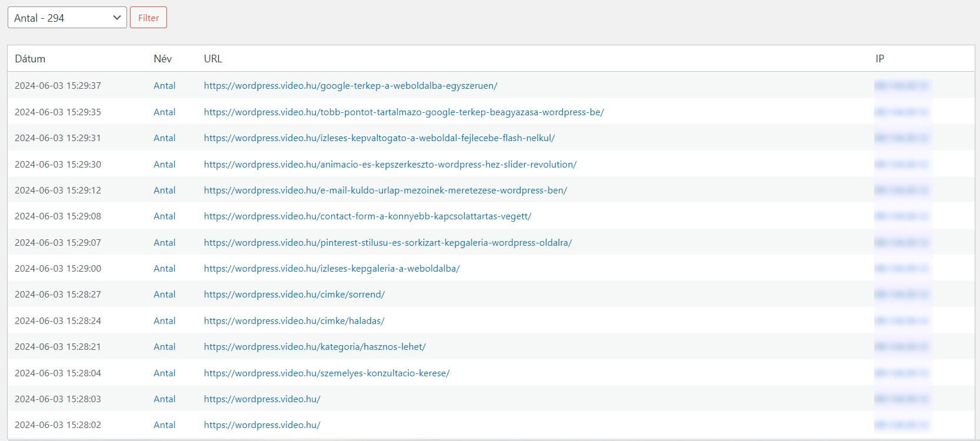Click the Antal name in the 15:29:07 row
The height and width of the screenshot is (441, 980).
165,242
